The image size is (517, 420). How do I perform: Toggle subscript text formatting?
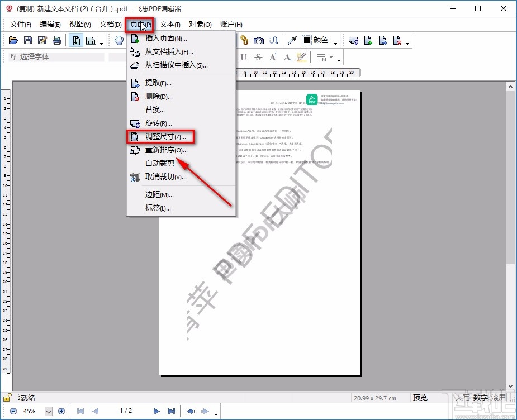tap(288, 58)
